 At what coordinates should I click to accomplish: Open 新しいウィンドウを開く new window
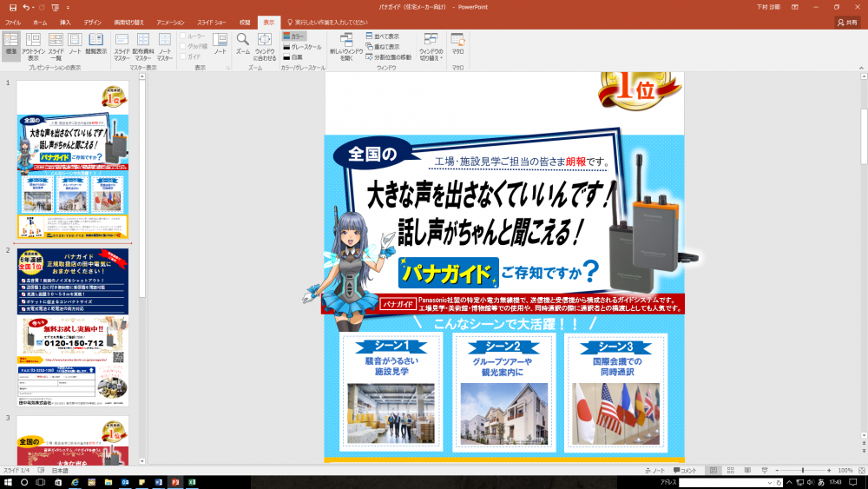click(346, 46)
